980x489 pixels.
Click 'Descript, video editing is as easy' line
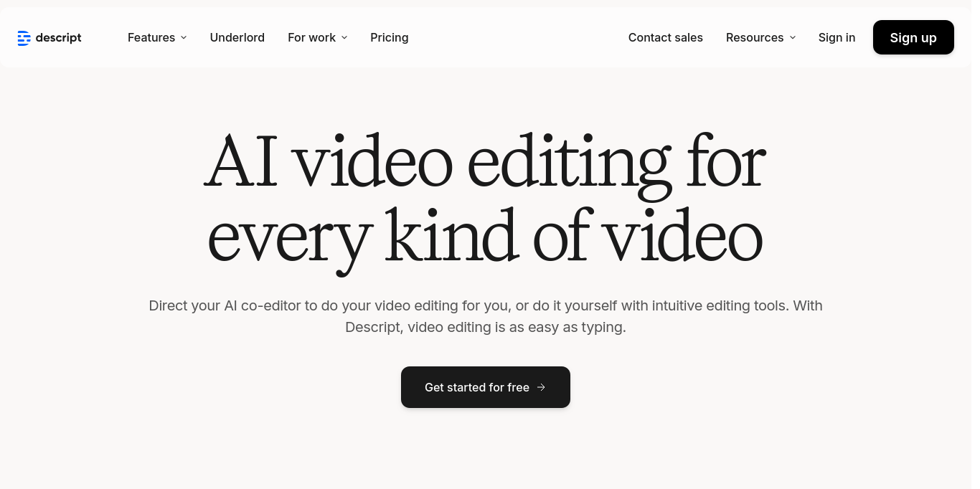pyautogui.click(x=485, y=328)
